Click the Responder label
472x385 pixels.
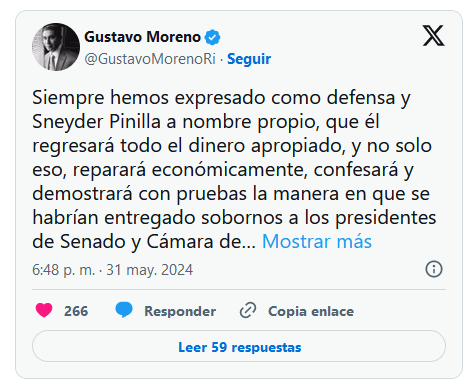point(180,311)
